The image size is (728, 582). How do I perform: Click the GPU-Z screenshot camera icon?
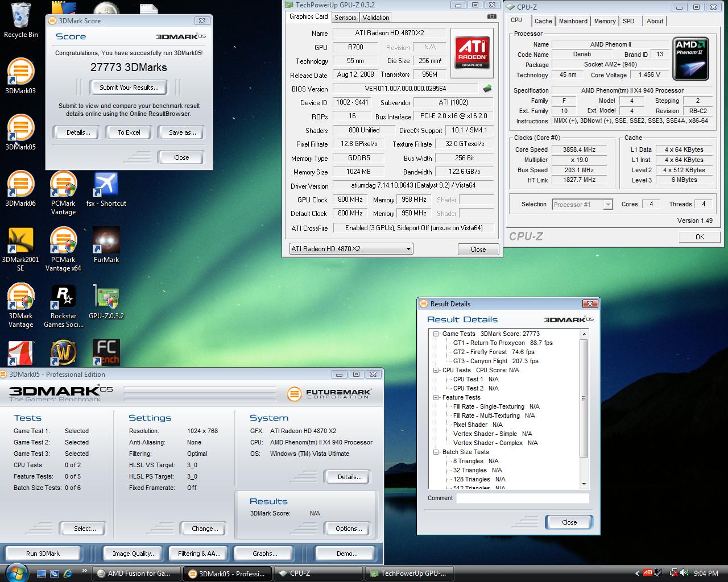click(492, 16)
